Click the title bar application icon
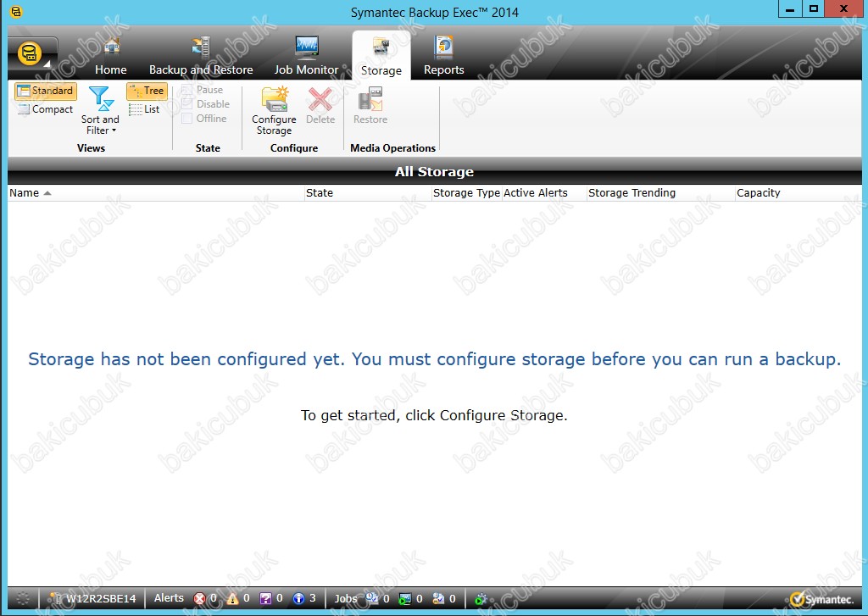 point(16,11)
